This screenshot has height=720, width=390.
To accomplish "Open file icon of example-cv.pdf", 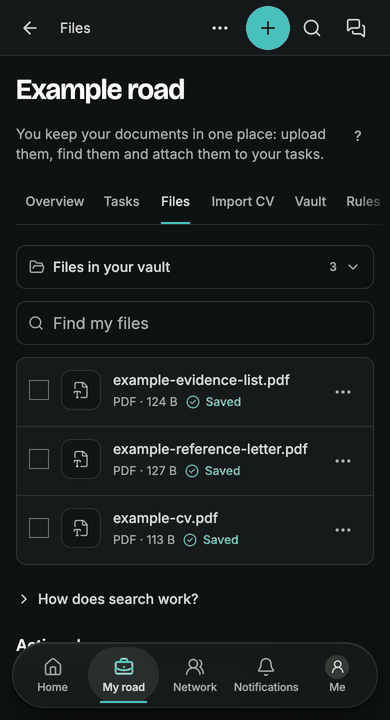I will tap(81, 528).
